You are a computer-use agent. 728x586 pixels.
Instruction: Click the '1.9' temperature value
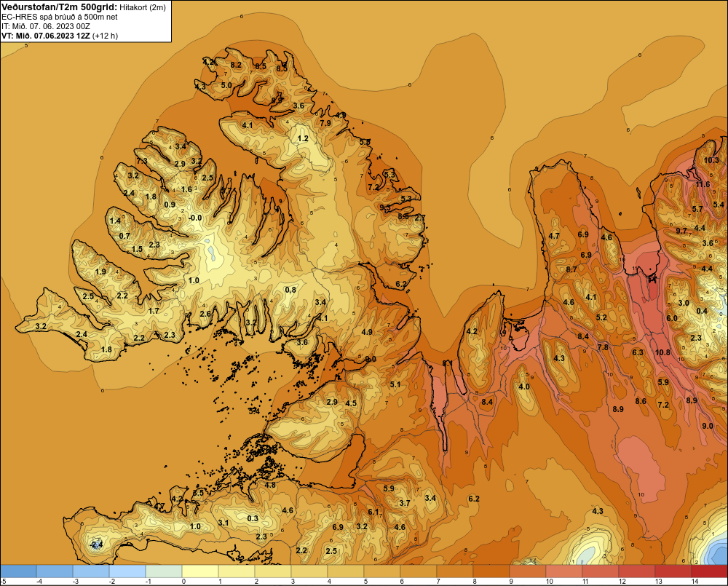coord(100,272)
